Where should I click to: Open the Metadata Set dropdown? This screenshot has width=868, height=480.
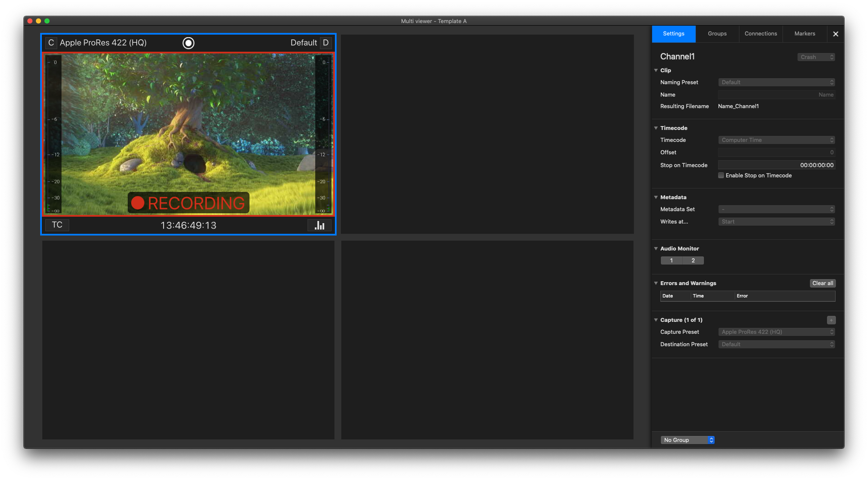(x=777, y=209)
